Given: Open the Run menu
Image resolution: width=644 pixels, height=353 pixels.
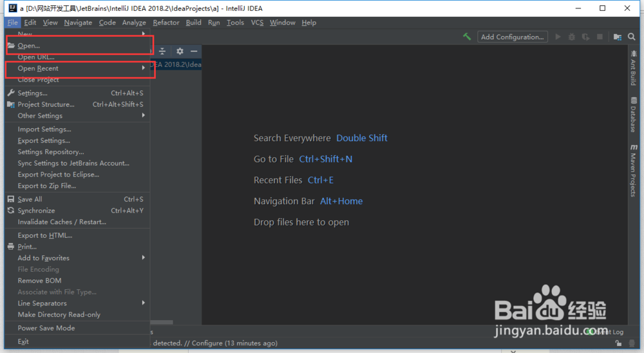Looking at the screenshot, I should pos(214,23).
